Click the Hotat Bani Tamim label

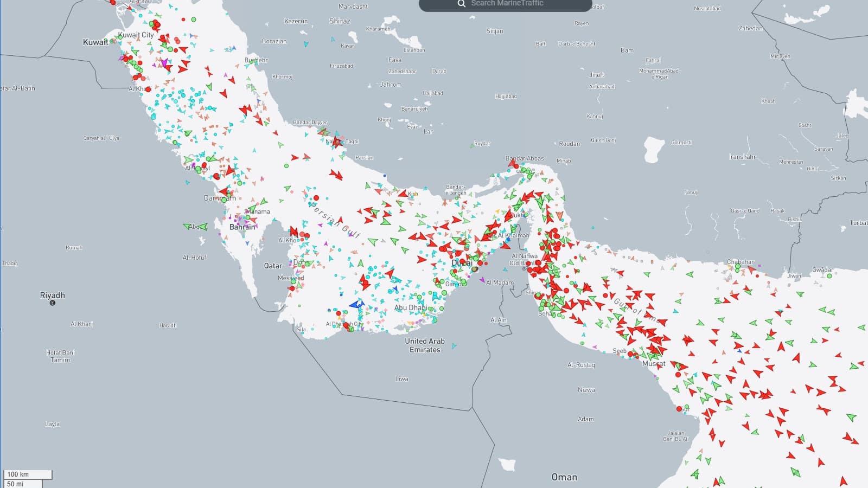coord(60,356)
